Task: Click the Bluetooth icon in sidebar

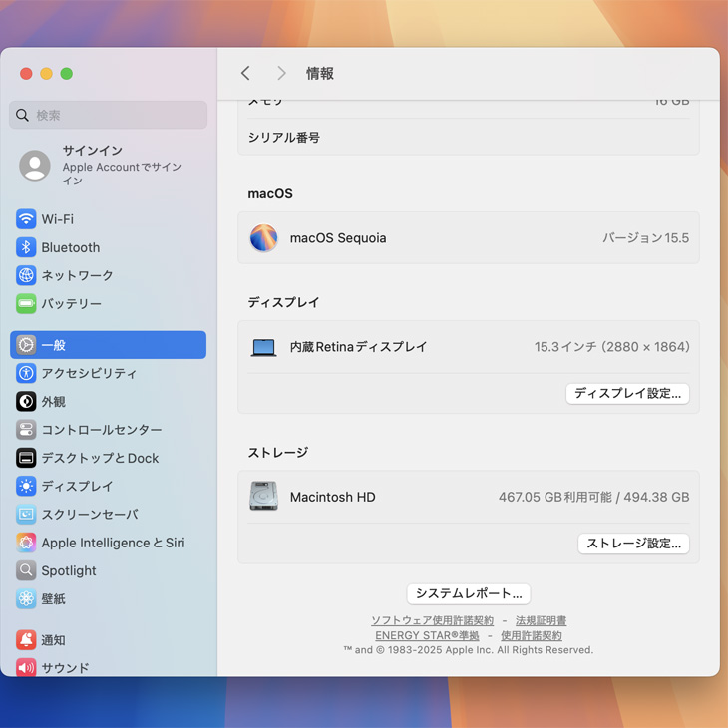Action: 26,247
